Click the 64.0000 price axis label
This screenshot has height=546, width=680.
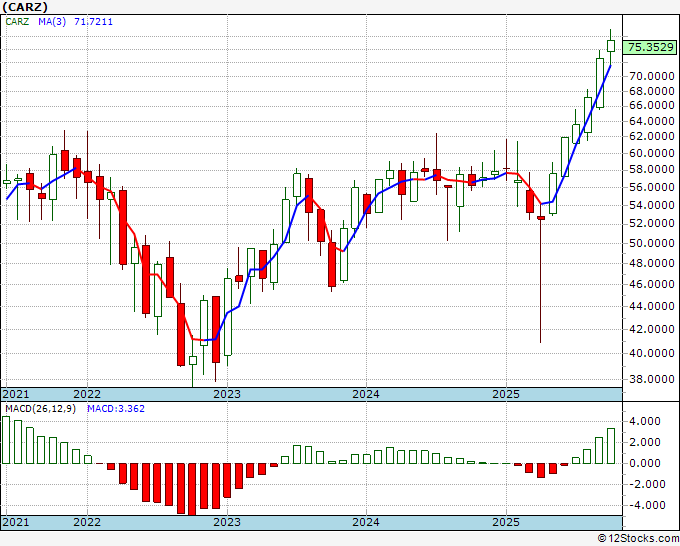(651, 121)
